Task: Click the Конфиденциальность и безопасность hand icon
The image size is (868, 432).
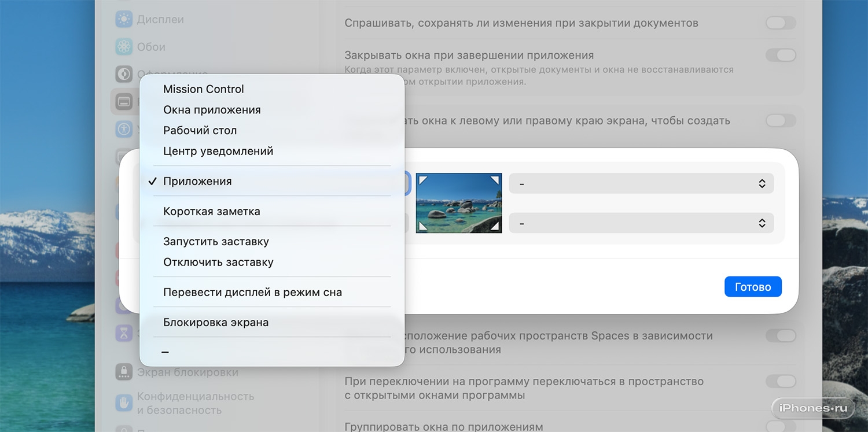Action: click(x=124, y=403)
